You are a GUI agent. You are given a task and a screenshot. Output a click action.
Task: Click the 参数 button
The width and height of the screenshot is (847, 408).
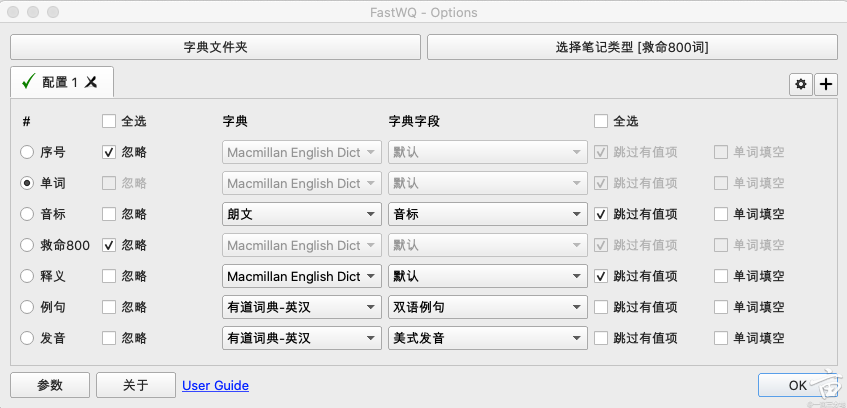tap(50, 385)
